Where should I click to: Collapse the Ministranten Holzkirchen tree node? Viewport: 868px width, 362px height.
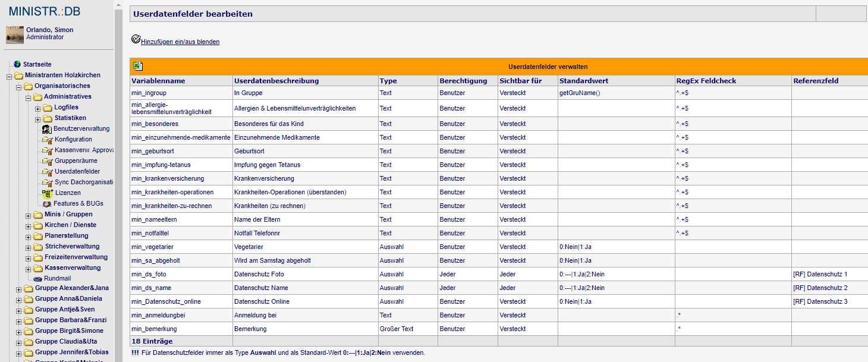click(9, 76)
